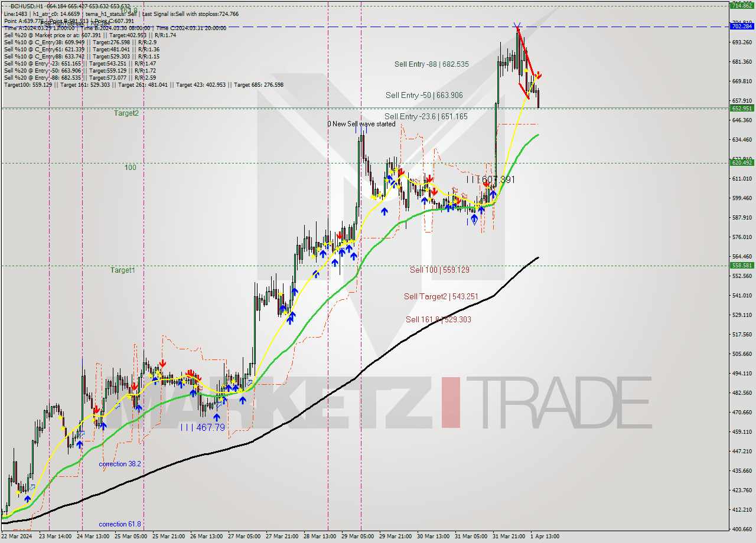Click the 702.284 price tag on axis
Viewport: 756px width, 543px height.
point(742,26)
